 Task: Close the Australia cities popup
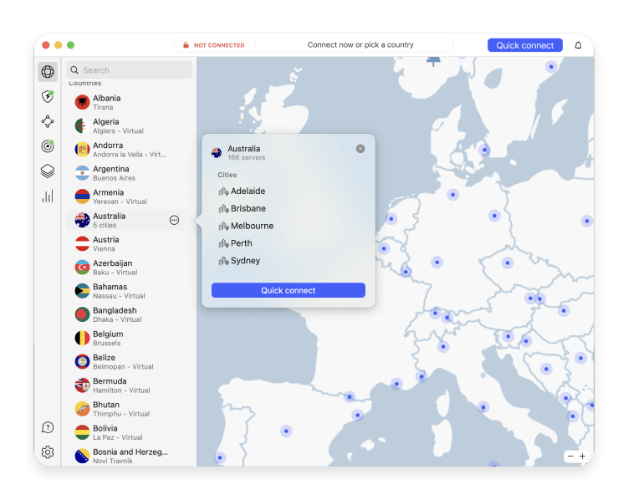click(x=360, y=149)
